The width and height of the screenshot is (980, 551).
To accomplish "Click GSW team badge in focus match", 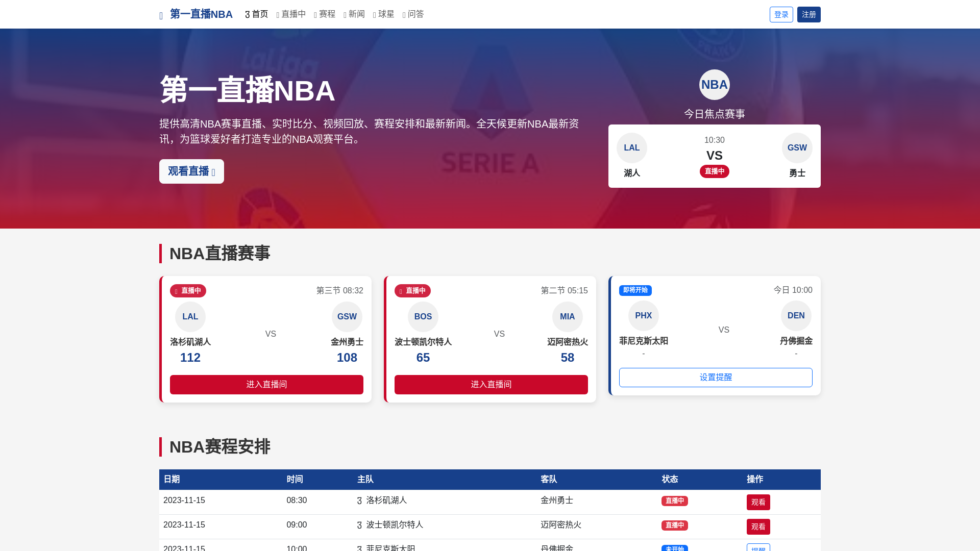I will [x=797, y=148].
